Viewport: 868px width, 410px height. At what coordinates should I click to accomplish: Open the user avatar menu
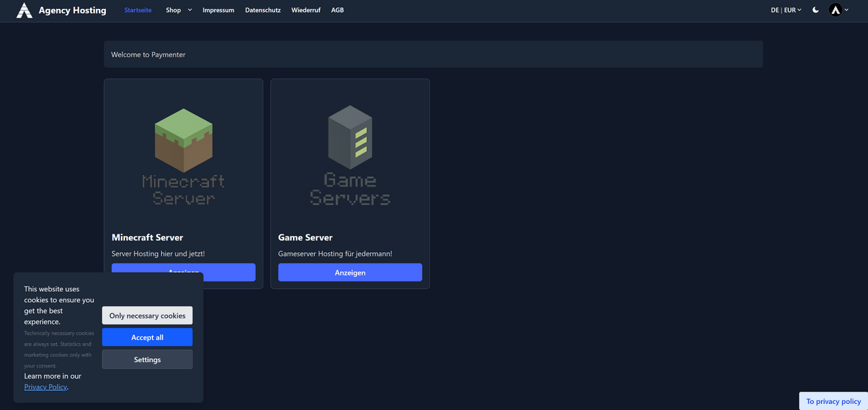pos(835,10)
